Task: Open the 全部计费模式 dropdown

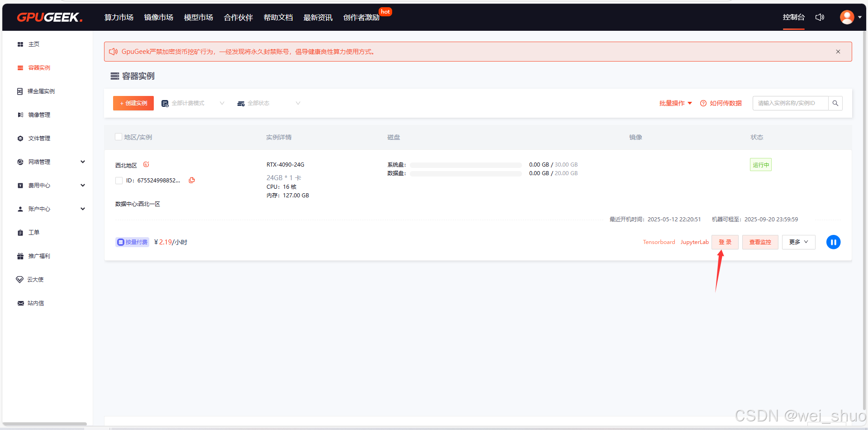Action: (193, 103)
